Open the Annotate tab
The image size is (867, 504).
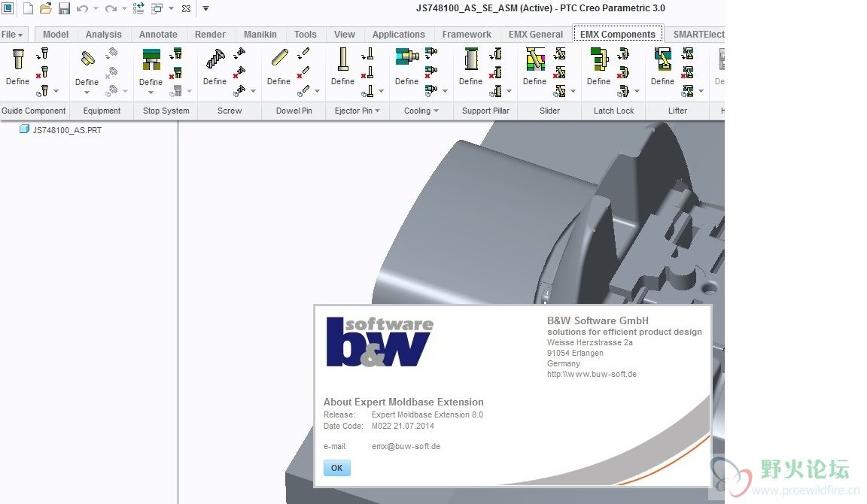coord(158,35)
